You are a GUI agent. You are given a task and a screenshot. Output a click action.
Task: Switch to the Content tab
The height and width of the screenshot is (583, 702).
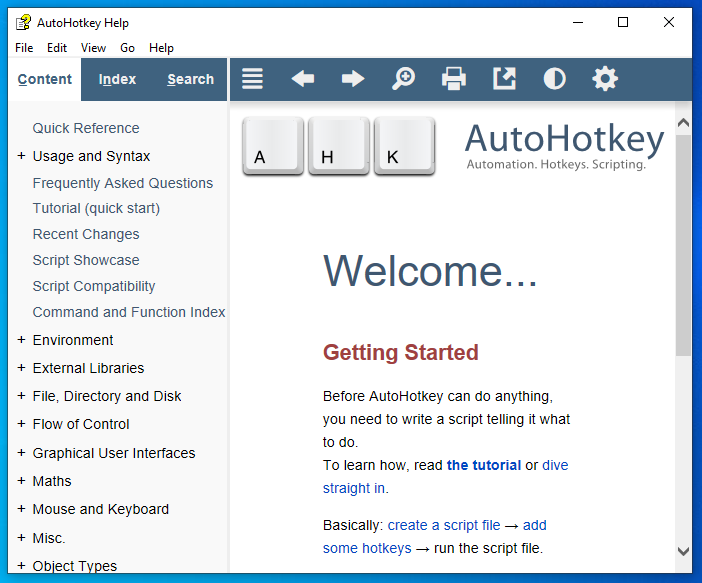pyautogui.click(x=44, y=79)
